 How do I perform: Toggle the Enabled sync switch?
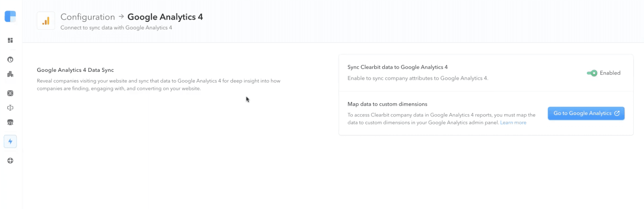[x=592, y=73]
